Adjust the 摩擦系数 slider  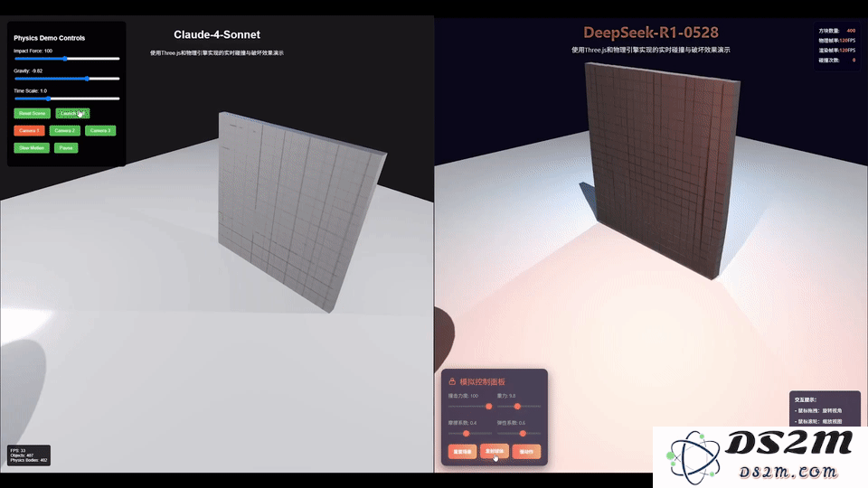pos(470,433)
